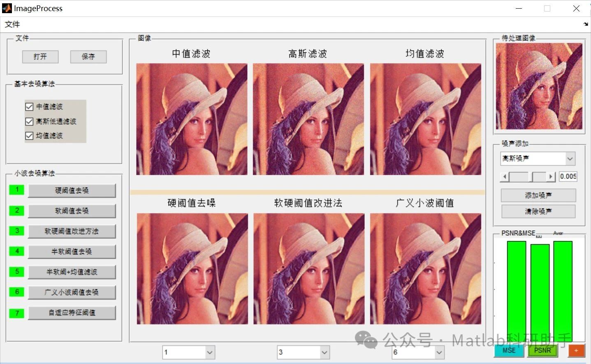
Task: Open the 高斯噪声 noise type dropdown
Action: [538, 158]
